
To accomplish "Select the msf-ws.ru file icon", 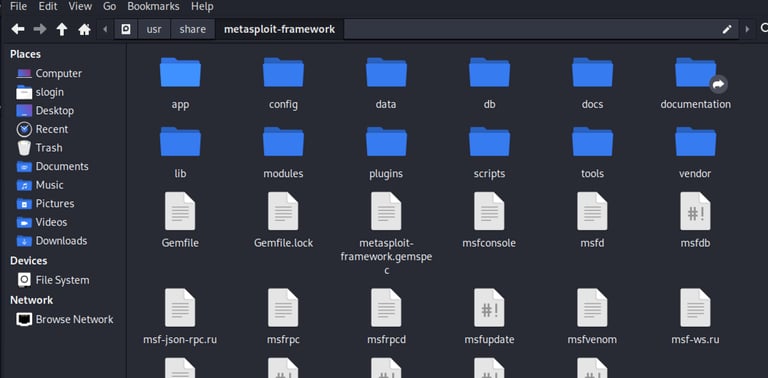I will (696, 308).
